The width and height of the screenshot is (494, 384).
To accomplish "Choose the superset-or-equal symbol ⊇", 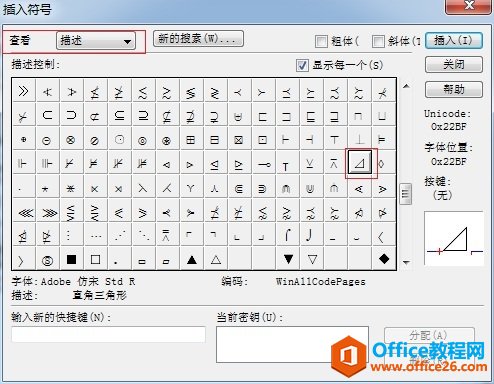I will pyautogui.click(x=143, y=115).
